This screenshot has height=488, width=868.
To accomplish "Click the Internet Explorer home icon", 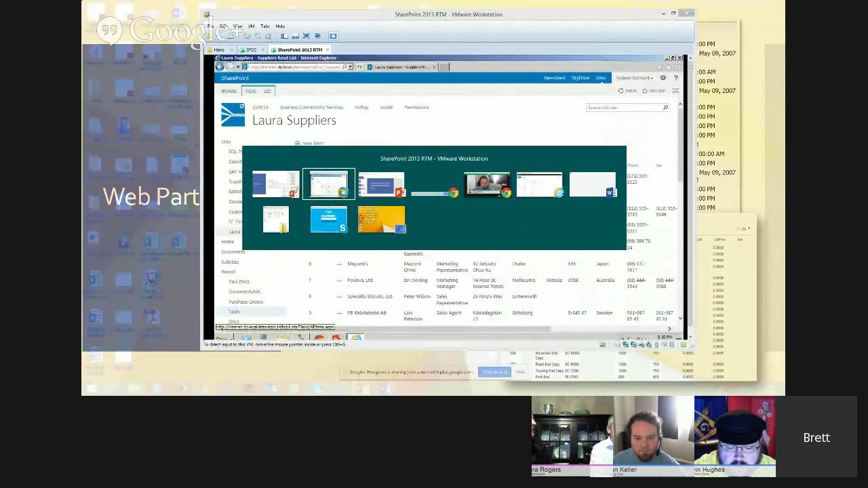I will [x=659, y=67].
